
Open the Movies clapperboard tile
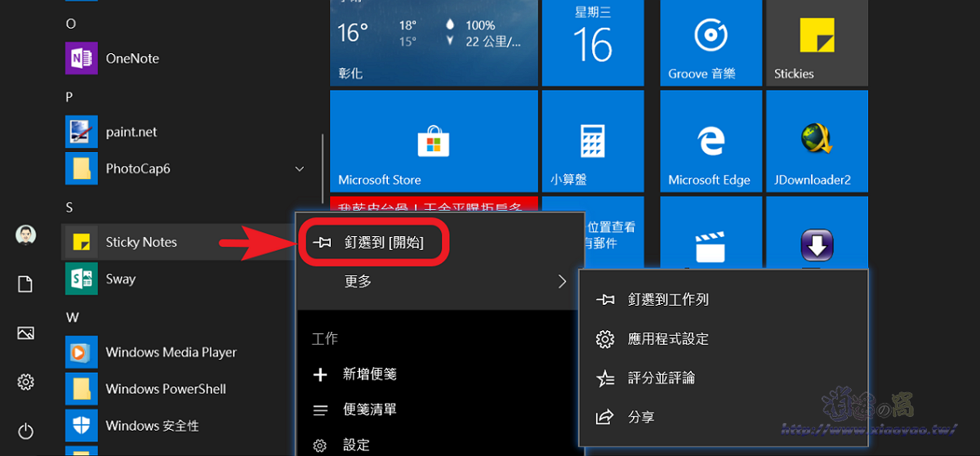pyautogui.click(x=710, y=232)
